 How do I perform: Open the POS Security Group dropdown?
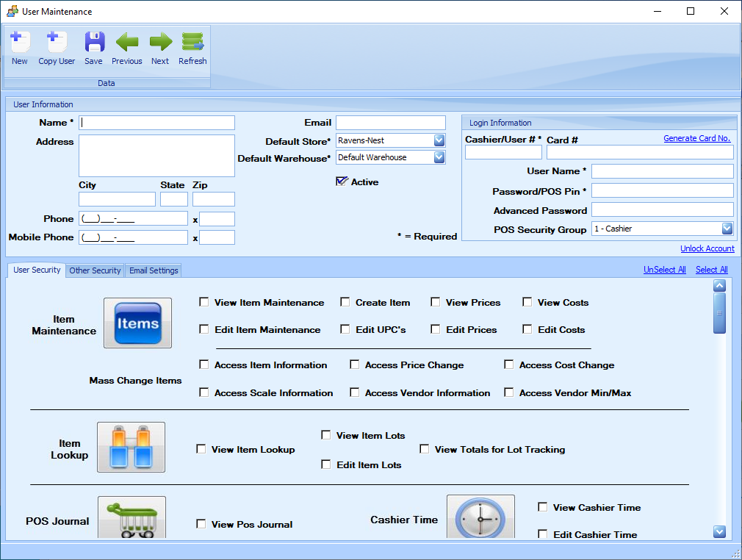[727, 229]
